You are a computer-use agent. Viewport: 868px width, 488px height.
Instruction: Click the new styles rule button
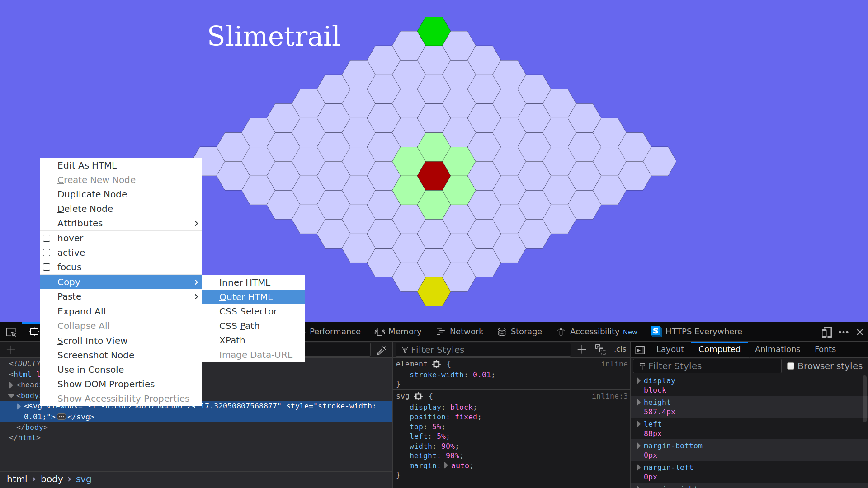(x=581, y=349)
